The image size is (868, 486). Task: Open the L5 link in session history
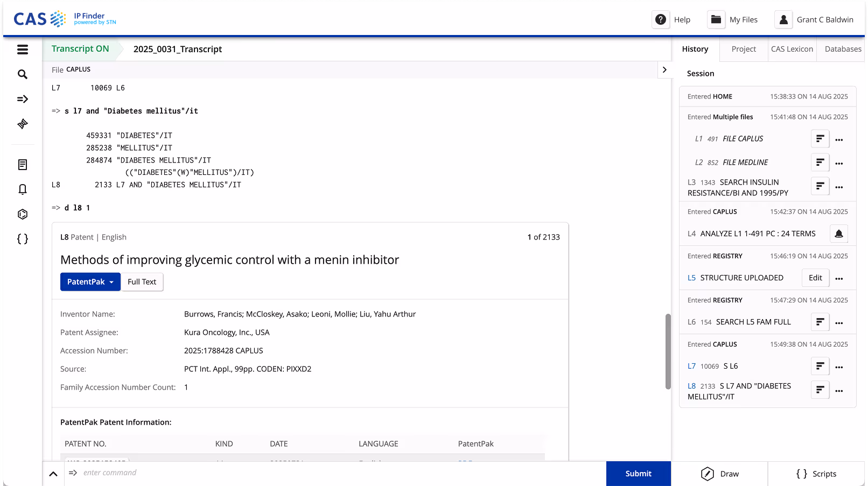[x=691, y=278]
